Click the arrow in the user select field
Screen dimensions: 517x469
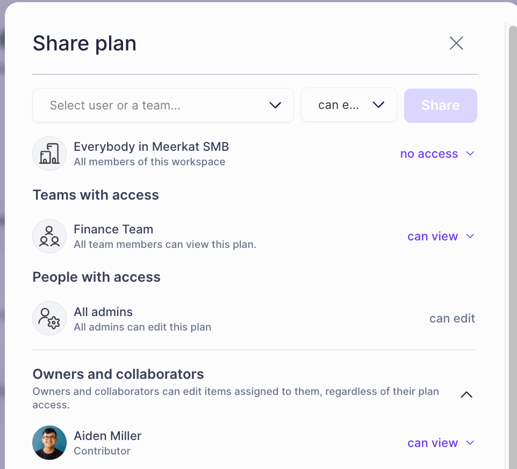[x=275, y=105]
